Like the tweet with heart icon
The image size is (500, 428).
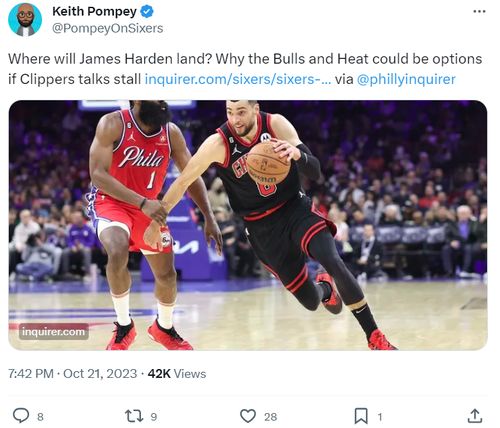point(248,416)
